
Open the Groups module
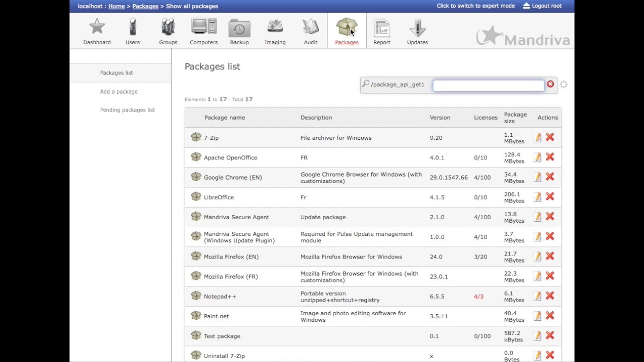pos(168,31)
